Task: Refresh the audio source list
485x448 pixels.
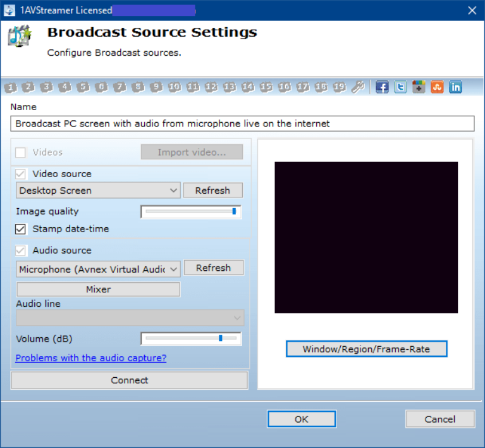Action: pyautogui.click(x=214, y=268)
